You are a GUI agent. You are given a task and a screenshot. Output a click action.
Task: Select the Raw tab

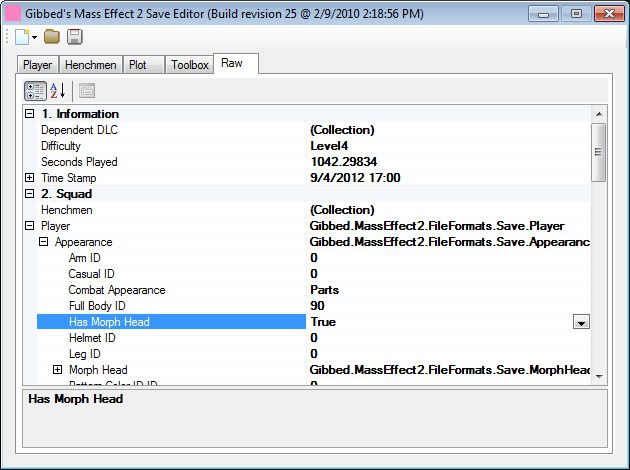(x=235, y=63)
